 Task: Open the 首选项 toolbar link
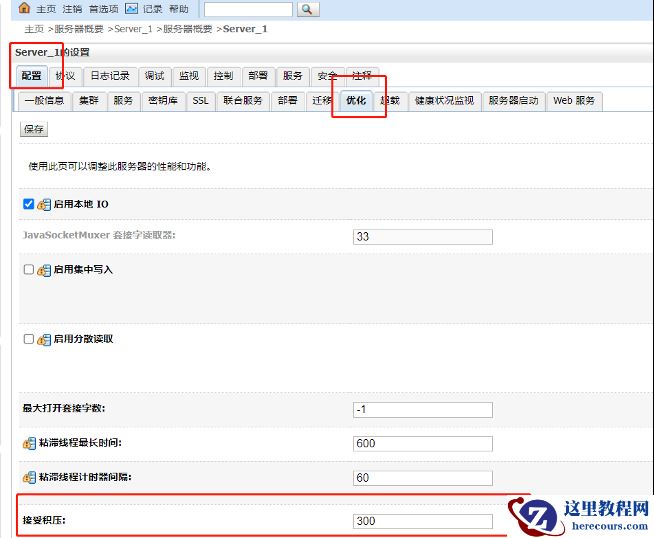point(104,9)
